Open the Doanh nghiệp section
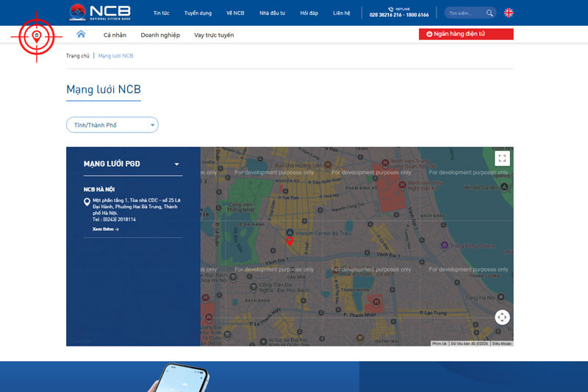588x392 pixels. pos(160,35)
